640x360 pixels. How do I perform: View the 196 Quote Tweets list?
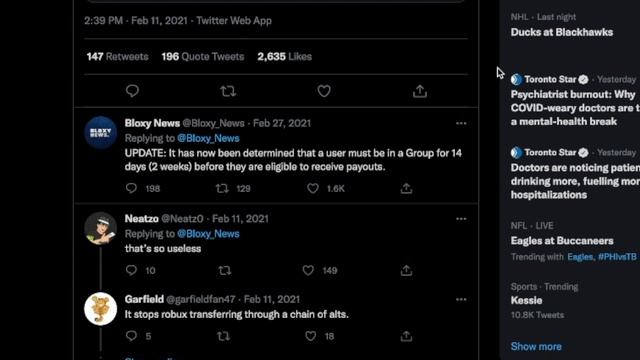click(202, 57)
